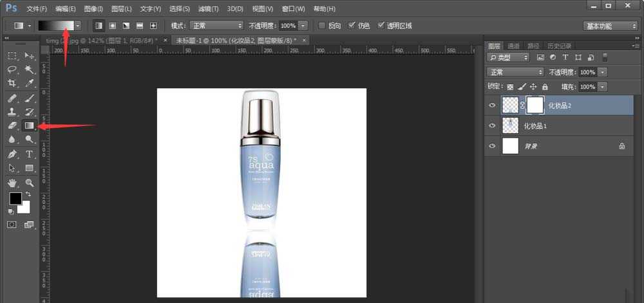This screenshot has height=303, width=644.
Task: Expand the gradient picker dropdown arrow
Action: point(78,26)
